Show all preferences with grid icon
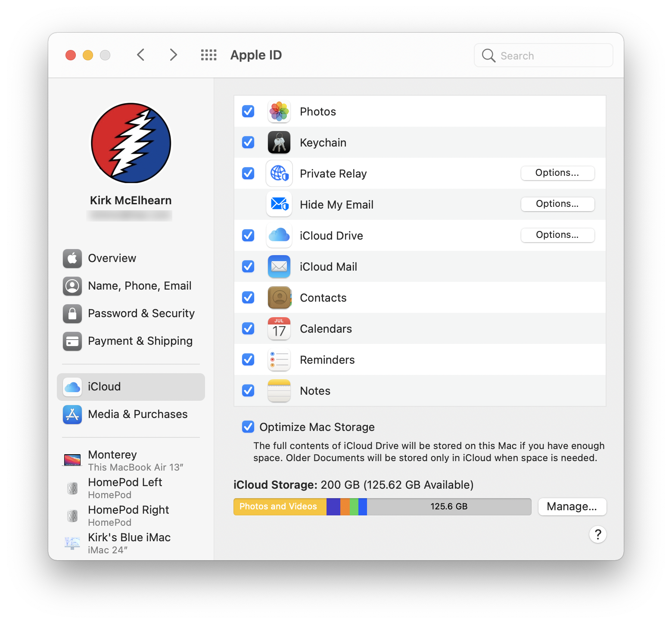672x624 pixels. tap(209, 55)
